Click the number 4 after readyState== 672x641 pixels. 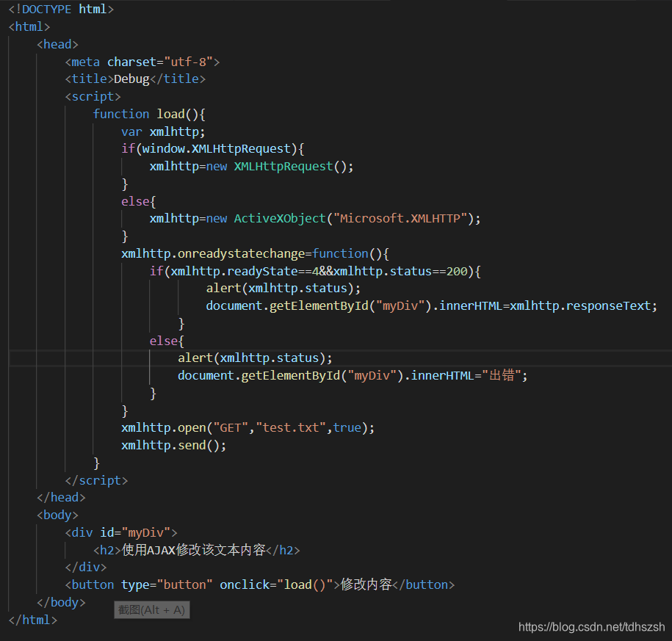point(315,271)
